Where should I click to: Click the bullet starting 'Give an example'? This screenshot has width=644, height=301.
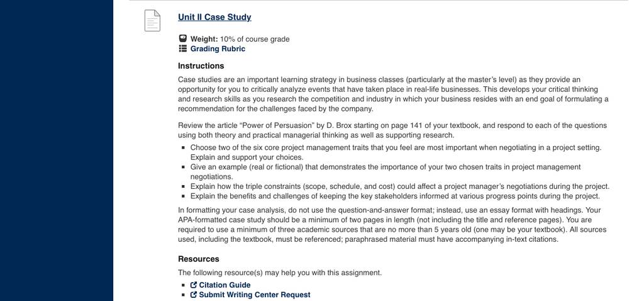(x=386, y=172)
